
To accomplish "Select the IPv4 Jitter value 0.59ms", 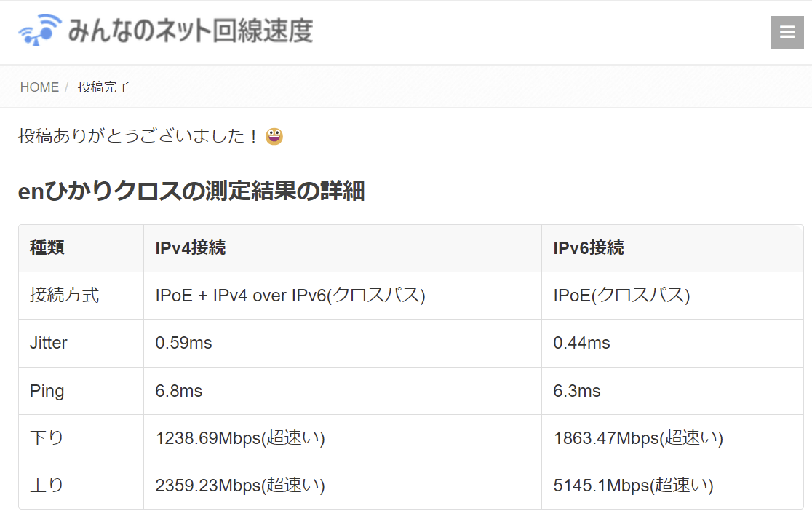I will click(x=184, y=343).
